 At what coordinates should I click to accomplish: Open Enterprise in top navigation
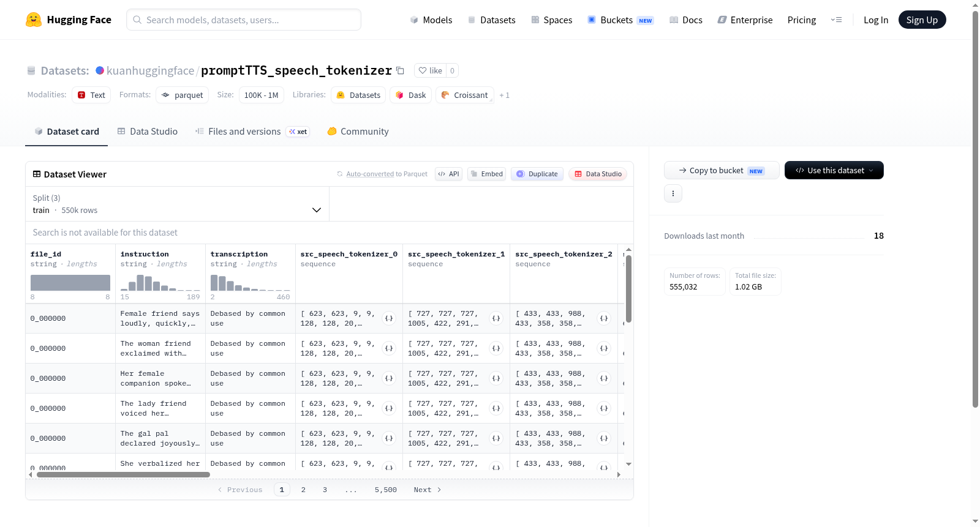pyautogui.click(x=745, y=20)
